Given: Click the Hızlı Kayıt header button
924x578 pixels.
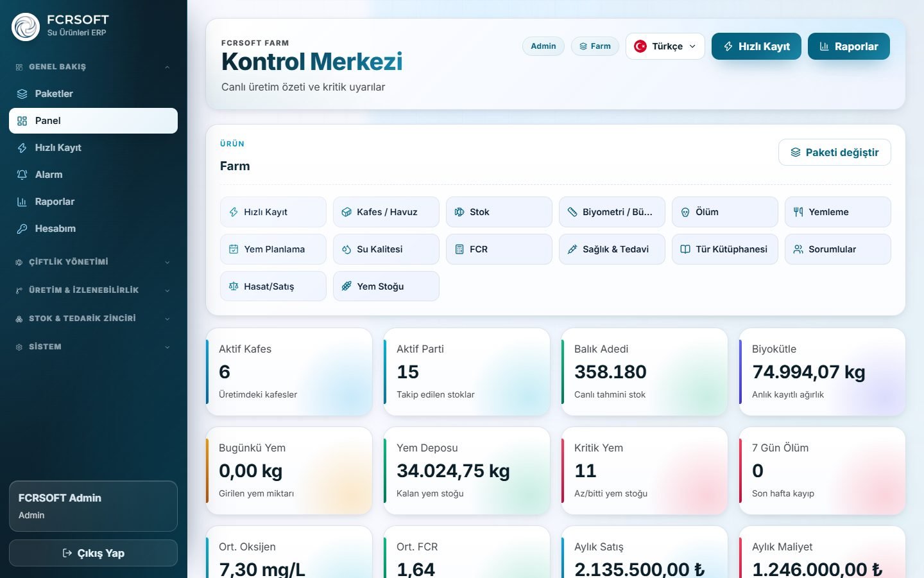Looking at the screenshot, I should pos(757,46).
